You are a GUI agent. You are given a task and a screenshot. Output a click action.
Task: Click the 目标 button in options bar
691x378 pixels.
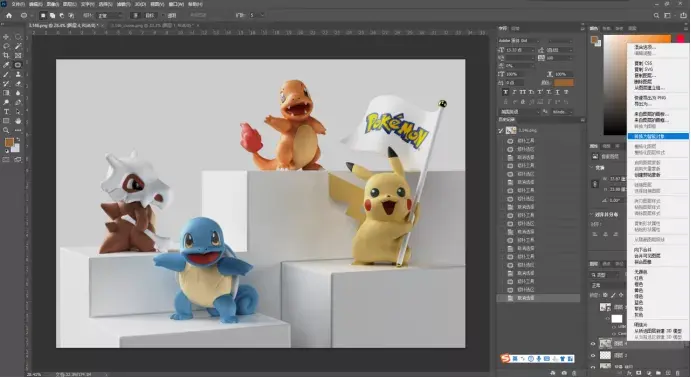150,15
